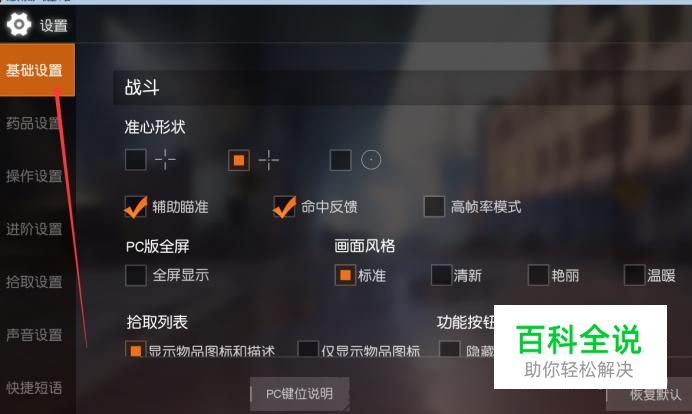This screenshot has width=692, height=414.
Task: Click the PC键位说明 button
Action: pos(300,393)
